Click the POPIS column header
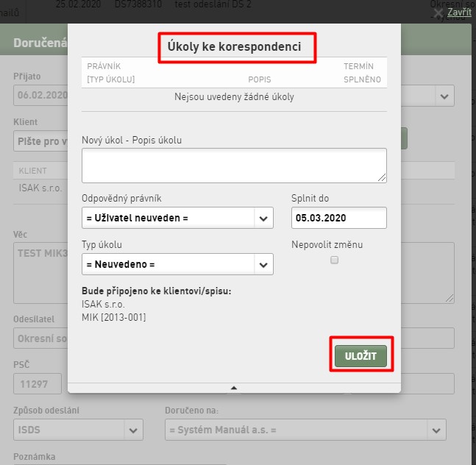The width and height of the screenshot is (476, 465). click(260, 79)
